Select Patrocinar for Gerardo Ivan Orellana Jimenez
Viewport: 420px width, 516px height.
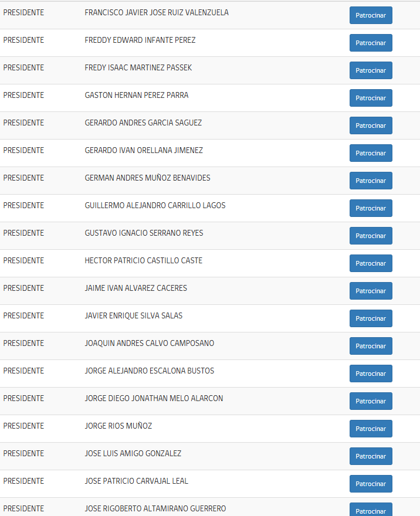click(371, 153)
